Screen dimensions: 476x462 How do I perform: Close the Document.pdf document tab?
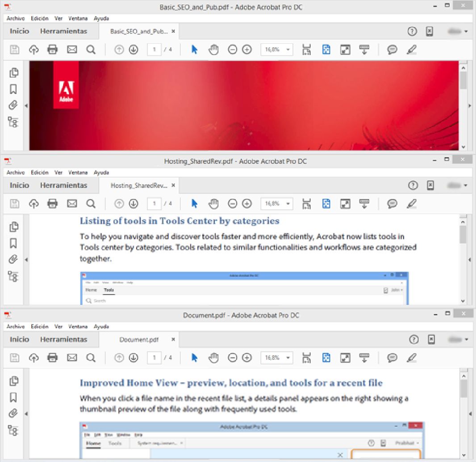pyautogui.click(x=173, y=339)
